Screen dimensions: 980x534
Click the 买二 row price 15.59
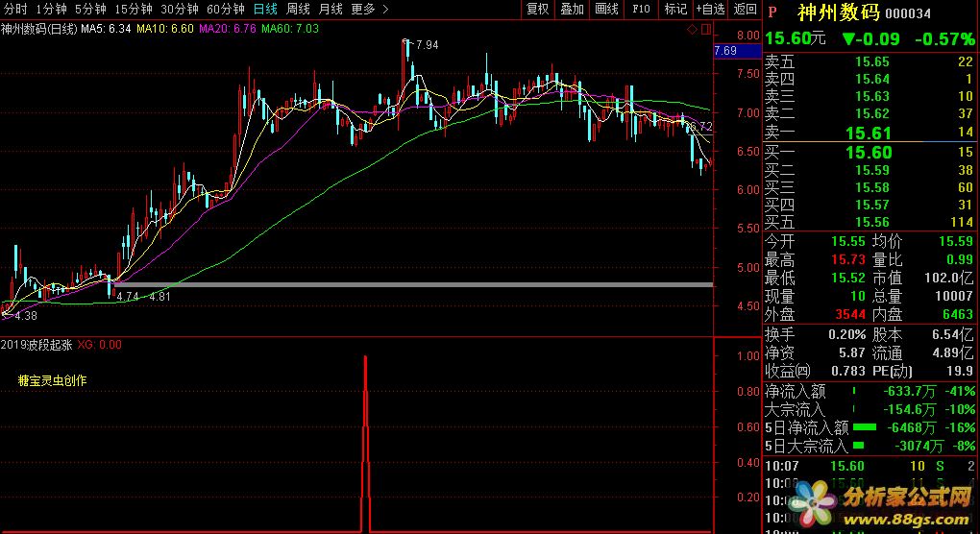click(x=871, y=170)
